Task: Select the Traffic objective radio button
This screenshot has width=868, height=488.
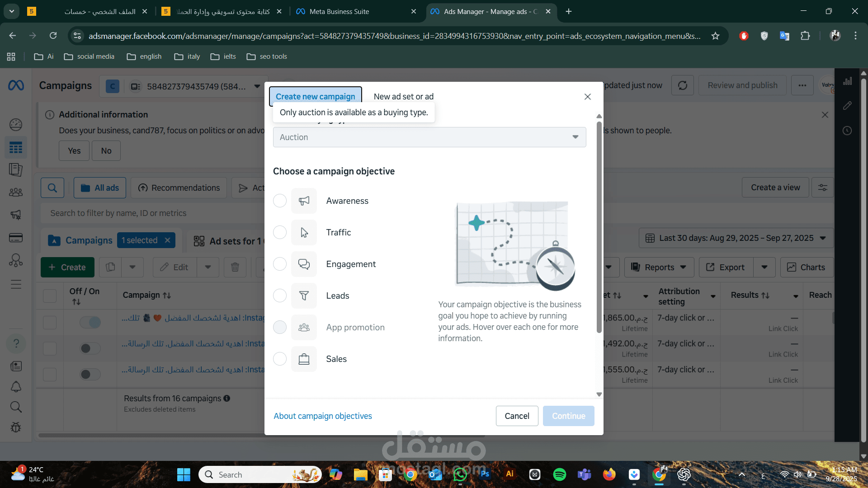Action: [280, 232]
